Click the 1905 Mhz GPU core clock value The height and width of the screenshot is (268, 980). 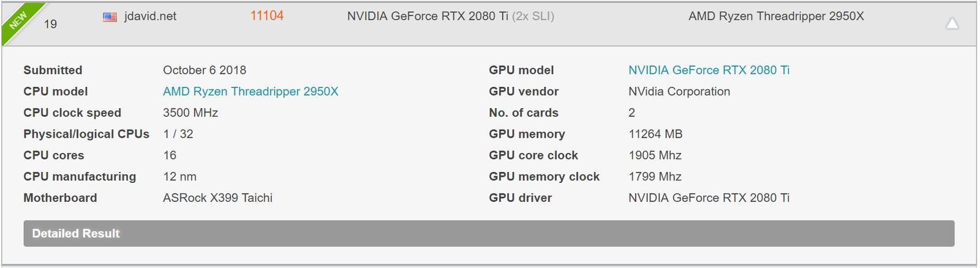[x=655, y=155]
